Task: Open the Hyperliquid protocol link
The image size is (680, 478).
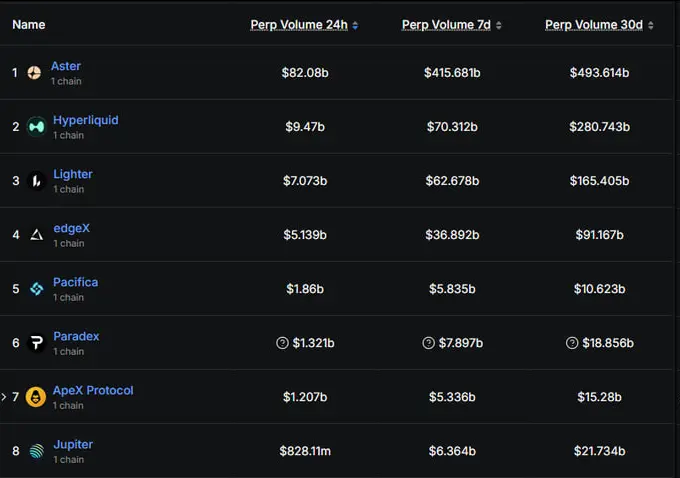Action: point(85,120)
